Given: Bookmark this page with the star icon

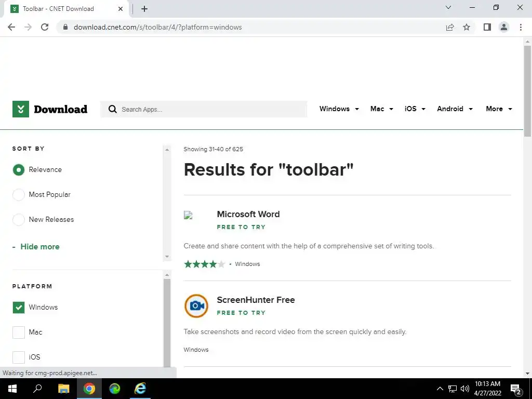Looking at the screenshot, I should point(467,27).
